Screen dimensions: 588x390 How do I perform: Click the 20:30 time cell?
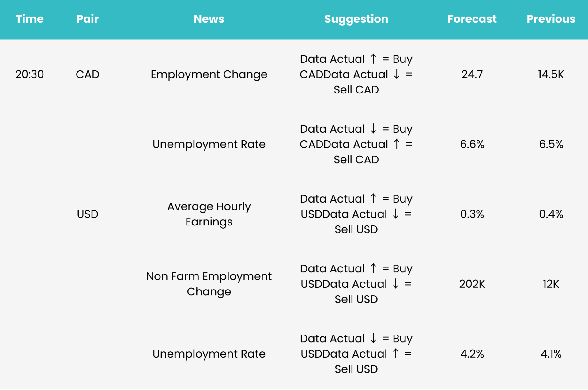pos(30,74)
